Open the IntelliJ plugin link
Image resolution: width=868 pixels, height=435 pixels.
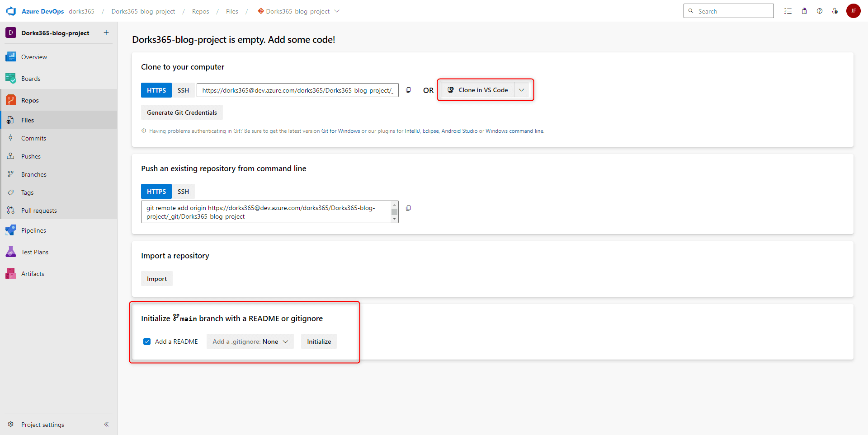click(x=412, y=131)
